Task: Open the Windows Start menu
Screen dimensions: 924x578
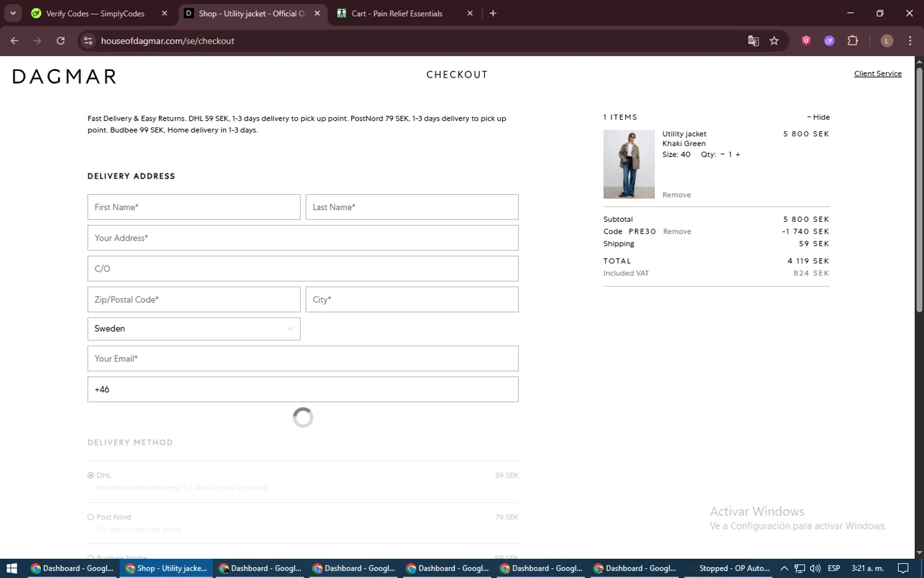Action: pos(11,568)
